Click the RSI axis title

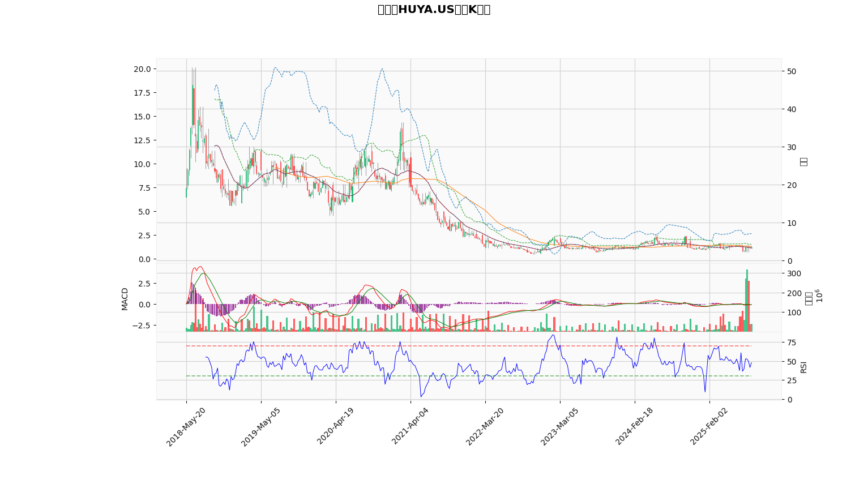(803, 366)
